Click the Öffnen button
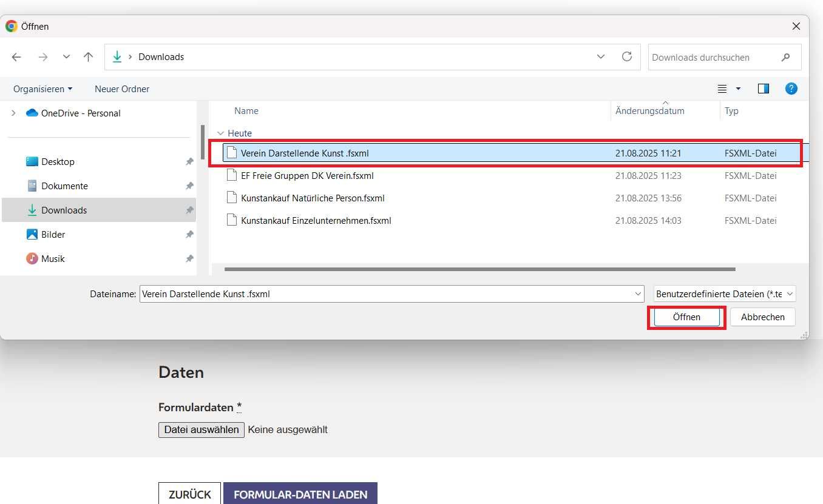This screenshot has width=823, height=504. [x=686, y=317]
